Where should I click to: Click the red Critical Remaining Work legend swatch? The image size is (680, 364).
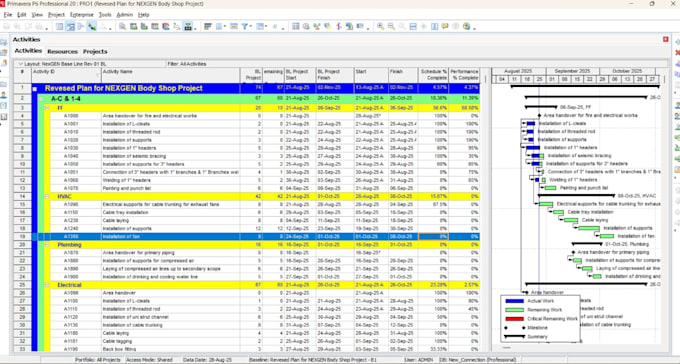(x=515, y=319)
